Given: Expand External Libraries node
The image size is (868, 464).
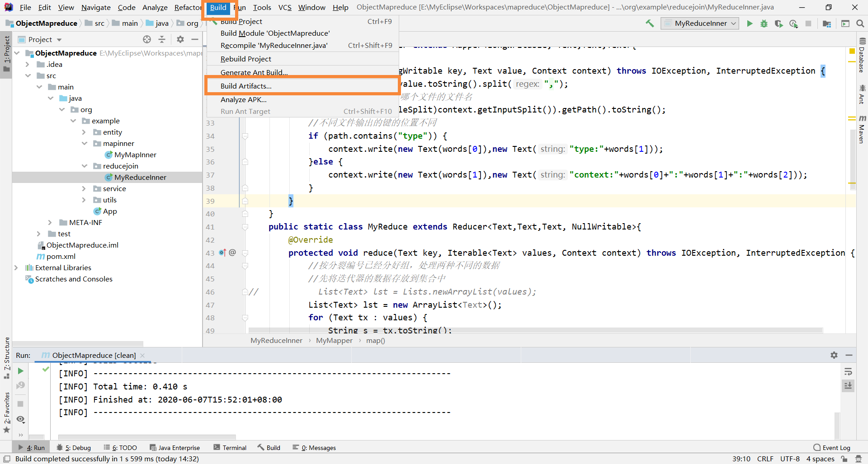Looking at the screenshot, I should [x=16, y=267].
